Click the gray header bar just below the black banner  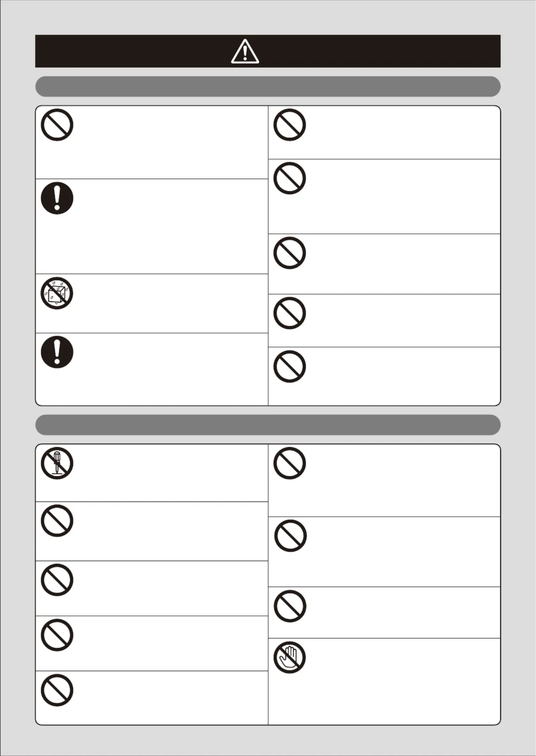pyautogui.click(x=268, y=86)
